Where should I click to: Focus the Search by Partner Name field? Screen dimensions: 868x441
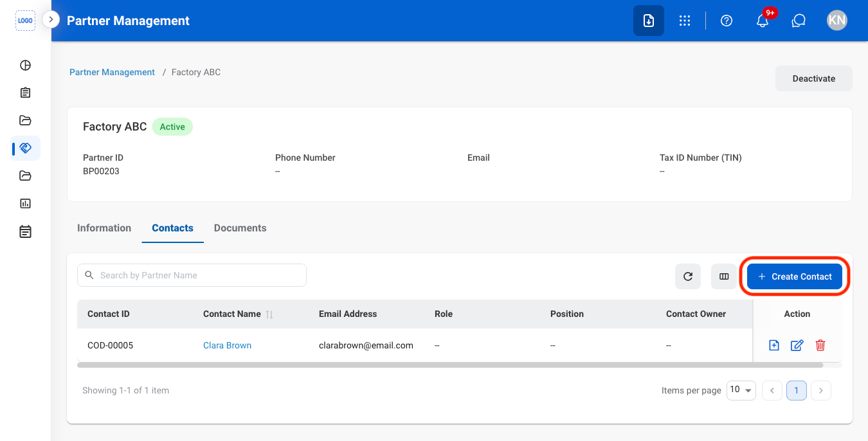(192, 275)
